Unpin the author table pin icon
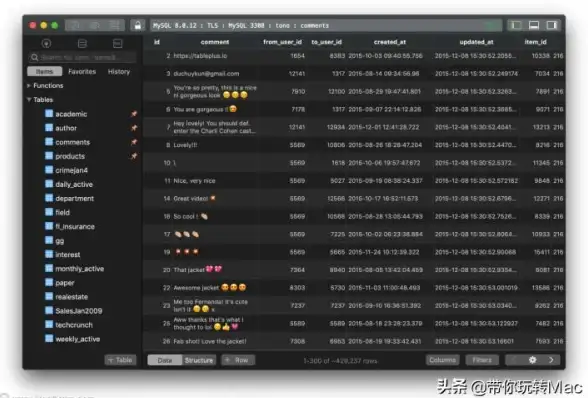This screenshot has width=588, height=398. [134, 128]
